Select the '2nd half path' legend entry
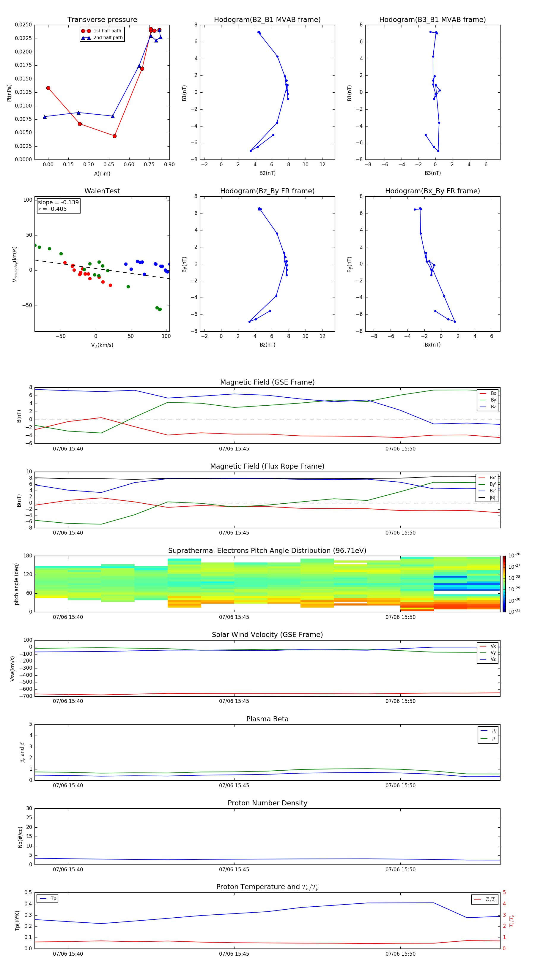 click(x=102, y=38)
